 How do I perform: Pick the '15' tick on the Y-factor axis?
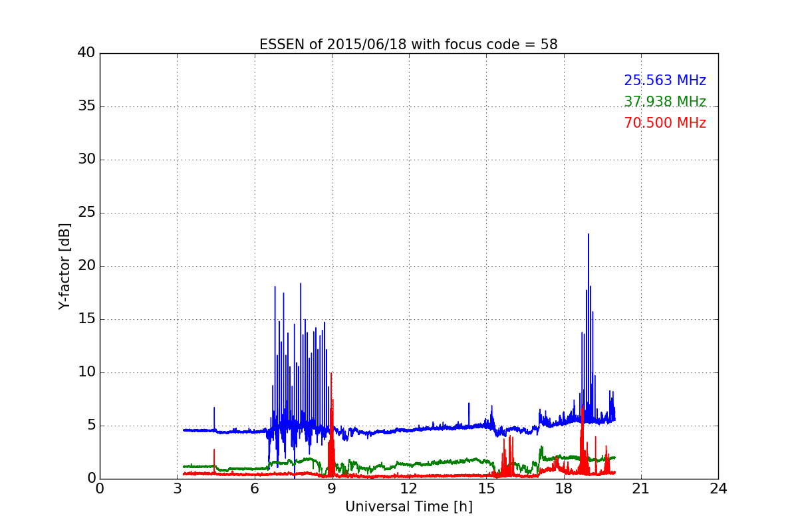tap(86, 319)
